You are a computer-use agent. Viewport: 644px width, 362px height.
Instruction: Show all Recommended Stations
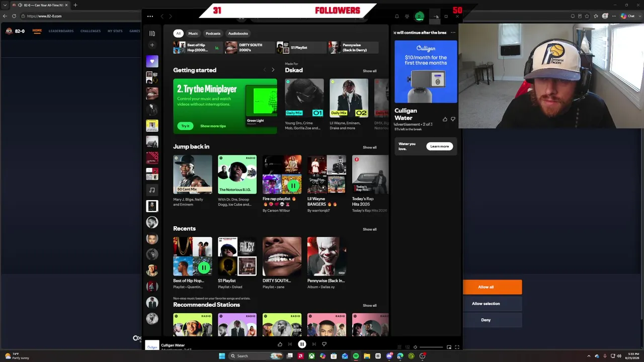pyautogui.click(x=369, y=305)
